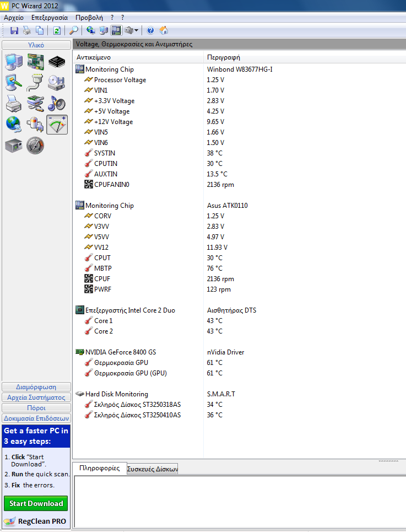Select the PWRF fan speed row
406x532 pixels.
[239, 289]
